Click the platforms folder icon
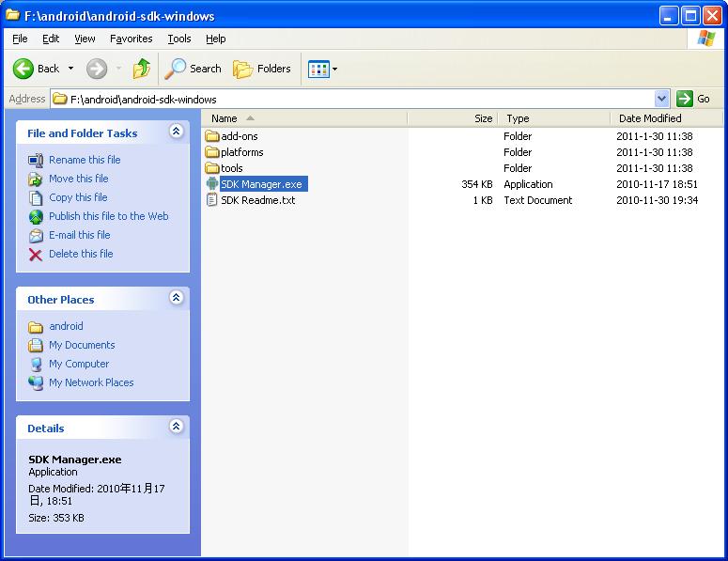This screenshot has height=561, width=728. coord(212,152)
